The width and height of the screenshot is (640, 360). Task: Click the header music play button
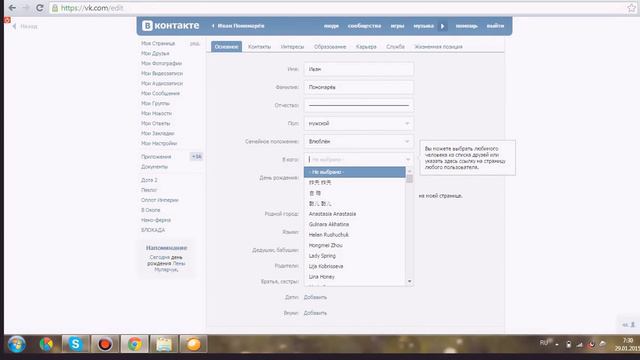click(442, 26)
